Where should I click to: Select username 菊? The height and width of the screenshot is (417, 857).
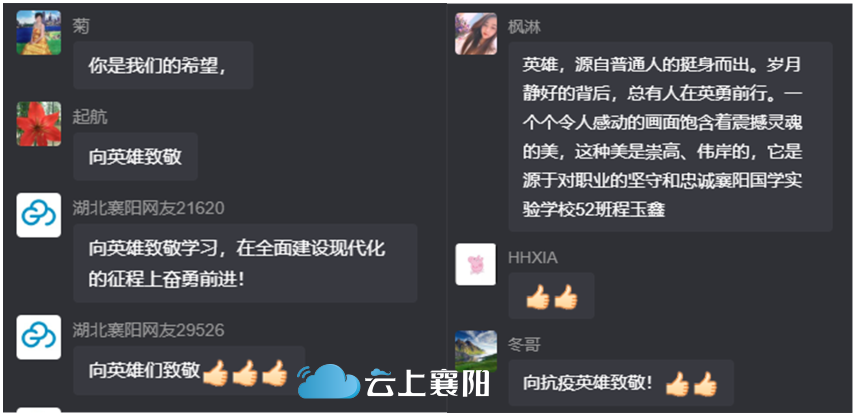(81, 26)
